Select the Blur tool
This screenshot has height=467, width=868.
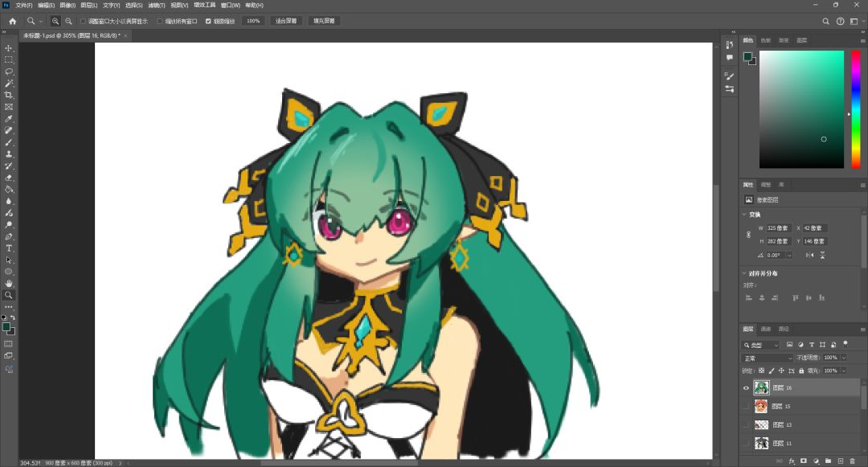coord(8,201)
